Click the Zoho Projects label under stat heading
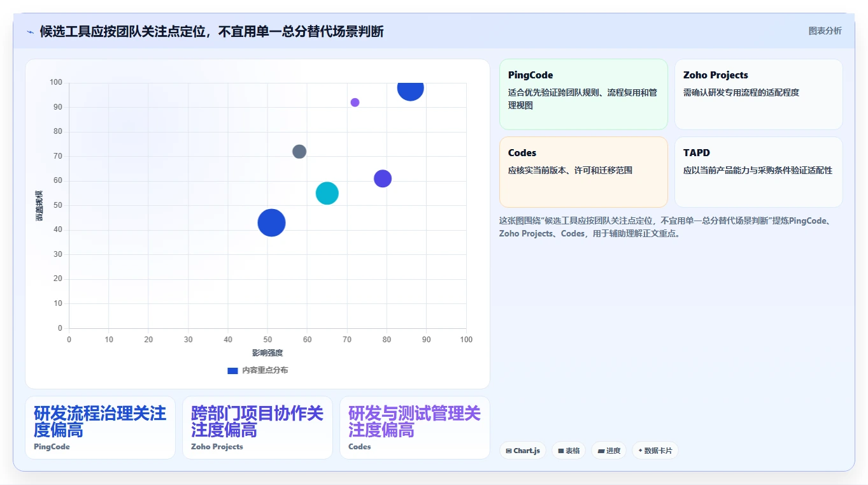The height and width of the screenshot is (485, 868). pos(217,447)
